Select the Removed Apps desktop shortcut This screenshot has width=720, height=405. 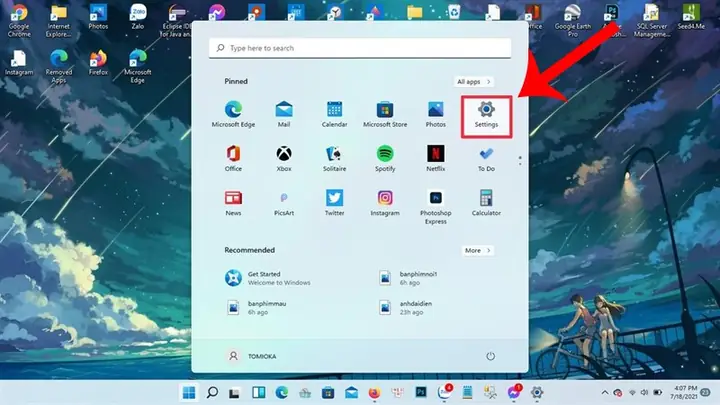[x=59, y=67]
